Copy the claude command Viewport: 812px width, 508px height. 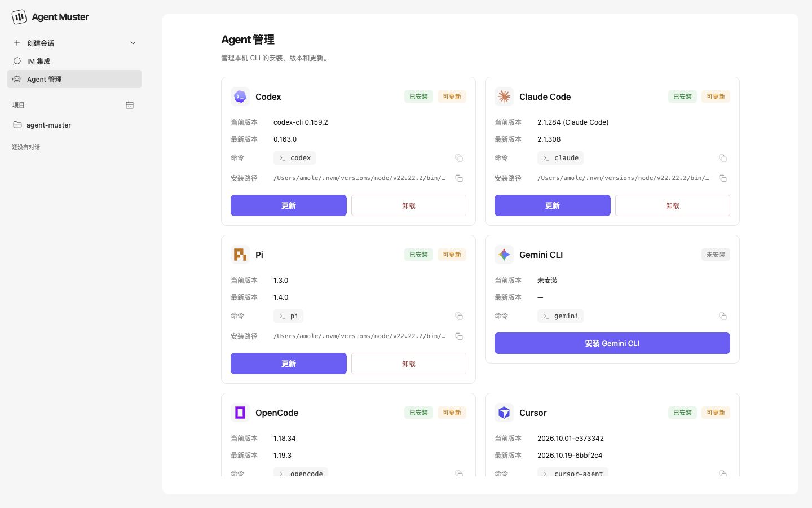[x=723, y=158]
